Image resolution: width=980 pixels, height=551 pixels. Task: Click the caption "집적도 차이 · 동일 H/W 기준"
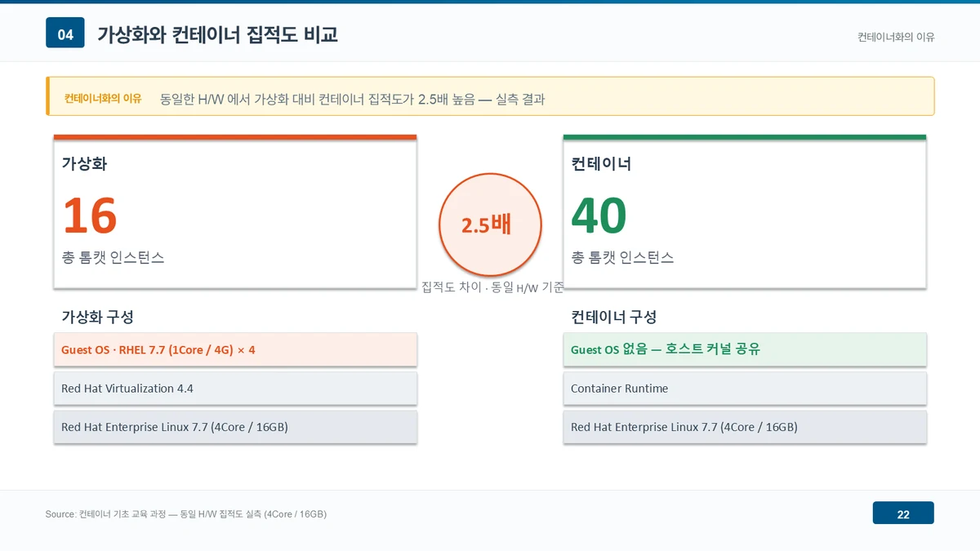pos(492,287)
